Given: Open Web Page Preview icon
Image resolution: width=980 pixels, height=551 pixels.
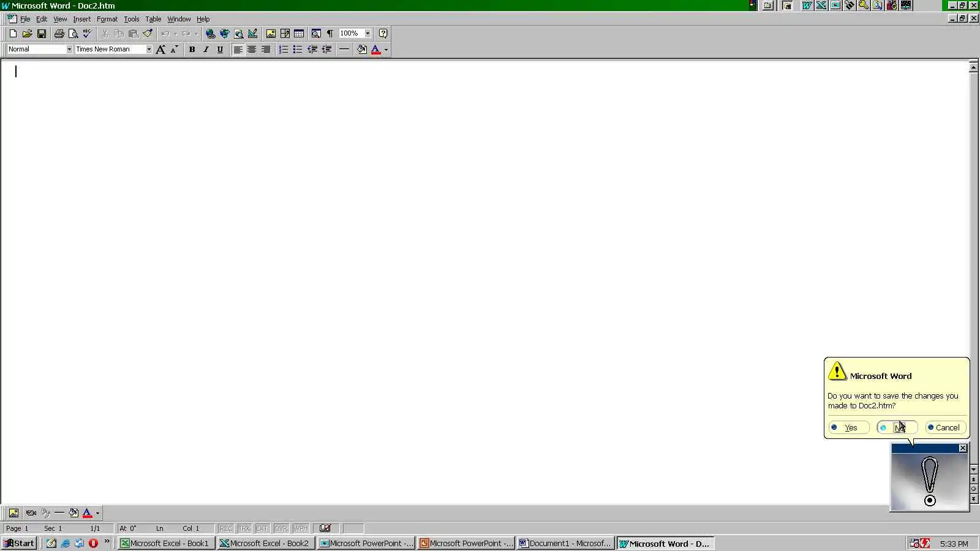Looking at the screenshot, I should coord(239,34).
